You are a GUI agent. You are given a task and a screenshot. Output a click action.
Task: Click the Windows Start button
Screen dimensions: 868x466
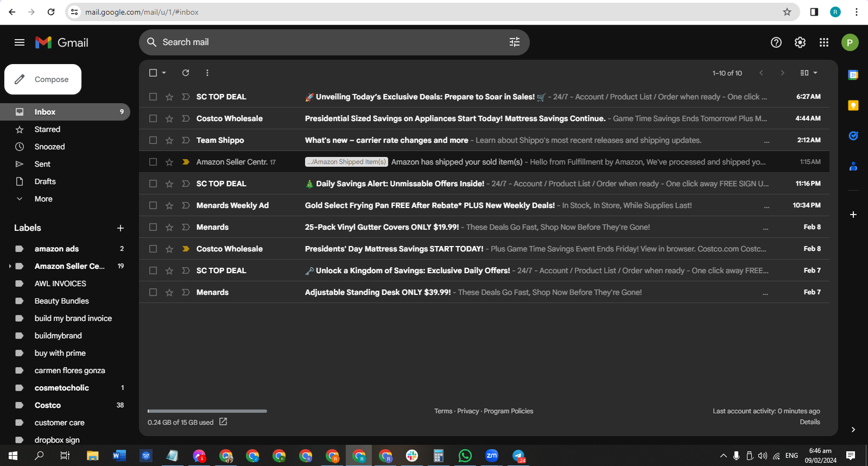pyautogui.click(x=13, y=456)
